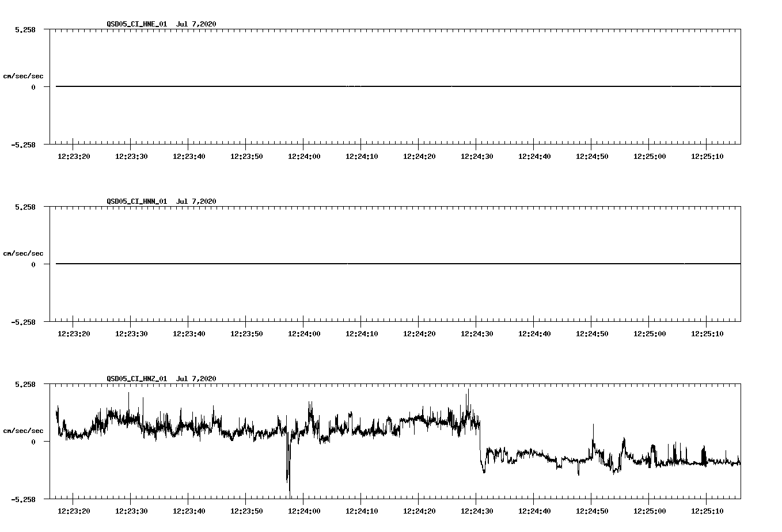
Task: Click the QSD05_CI_HNN_01 plot title
Action: click(161, 202)
